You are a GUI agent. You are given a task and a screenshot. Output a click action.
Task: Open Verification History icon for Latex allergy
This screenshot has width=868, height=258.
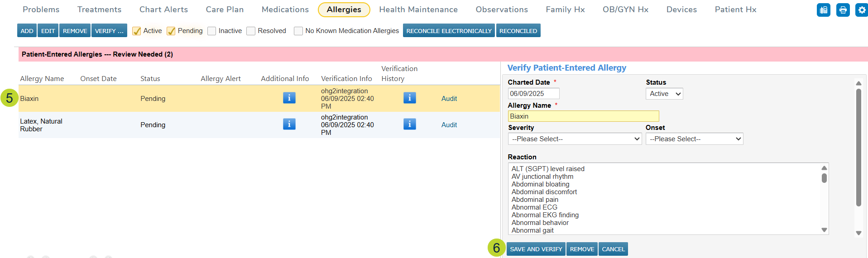click(x=409, y=124)
